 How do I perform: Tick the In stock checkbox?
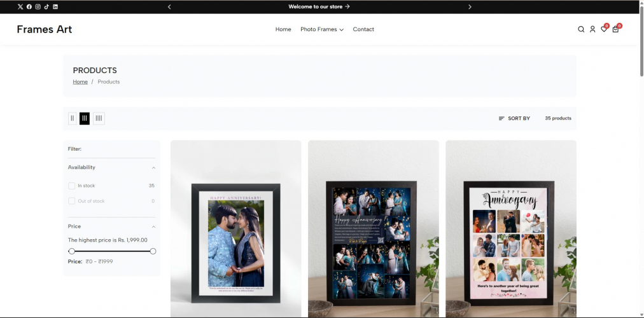pyautogui.click(x=71, y=186)
